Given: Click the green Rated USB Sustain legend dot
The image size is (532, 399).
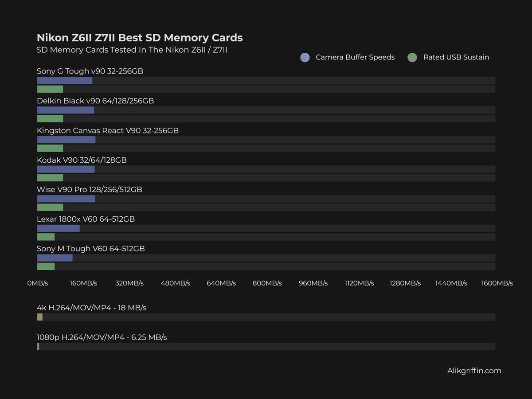Looking at the screenshot, I should 413,57.
